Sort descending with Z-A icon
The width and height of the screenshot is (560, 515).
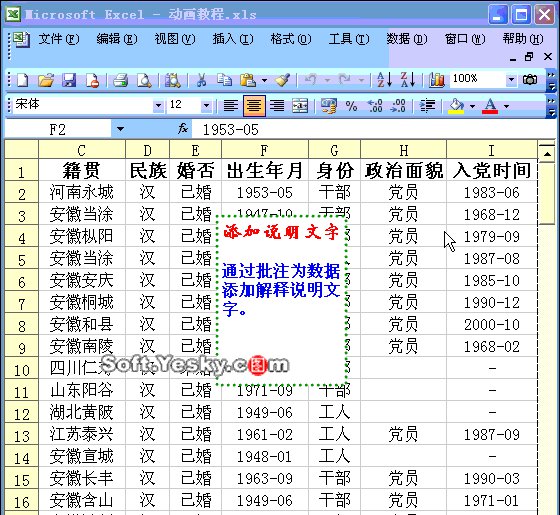coord(408,80)
